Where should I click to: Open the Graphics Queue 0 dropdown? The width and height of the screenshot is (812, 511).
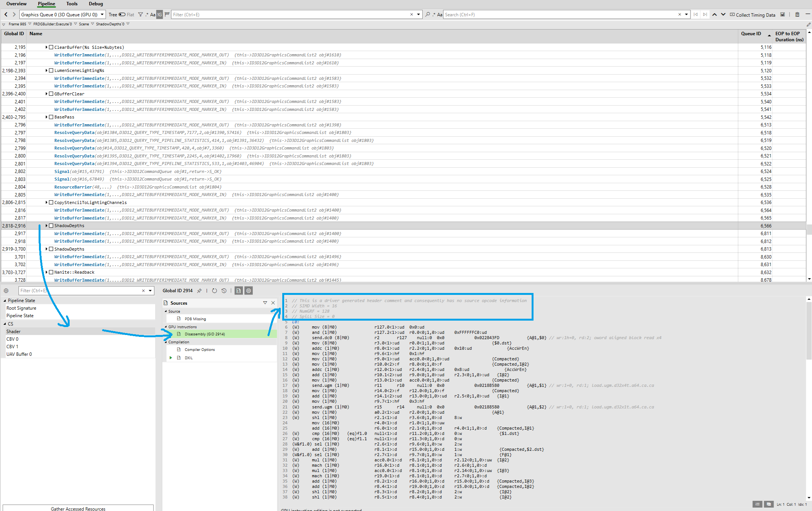(x=102, y=15)
